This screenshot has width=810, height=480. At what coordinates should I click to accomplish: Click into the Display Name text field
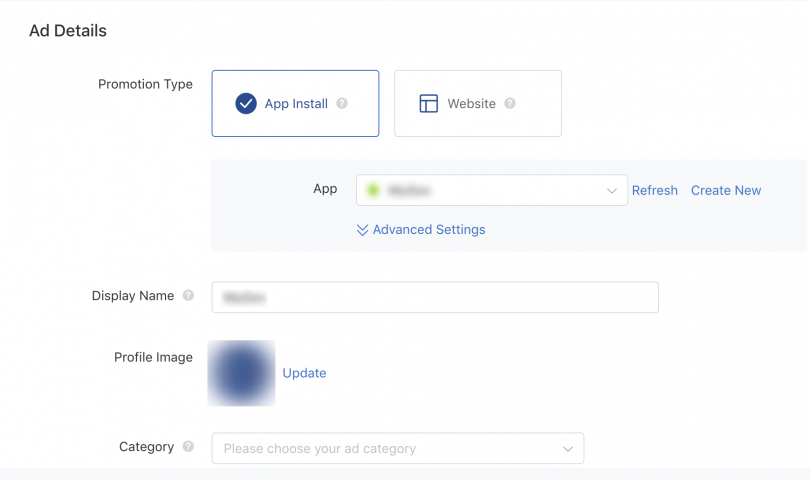tap(435, 297)
